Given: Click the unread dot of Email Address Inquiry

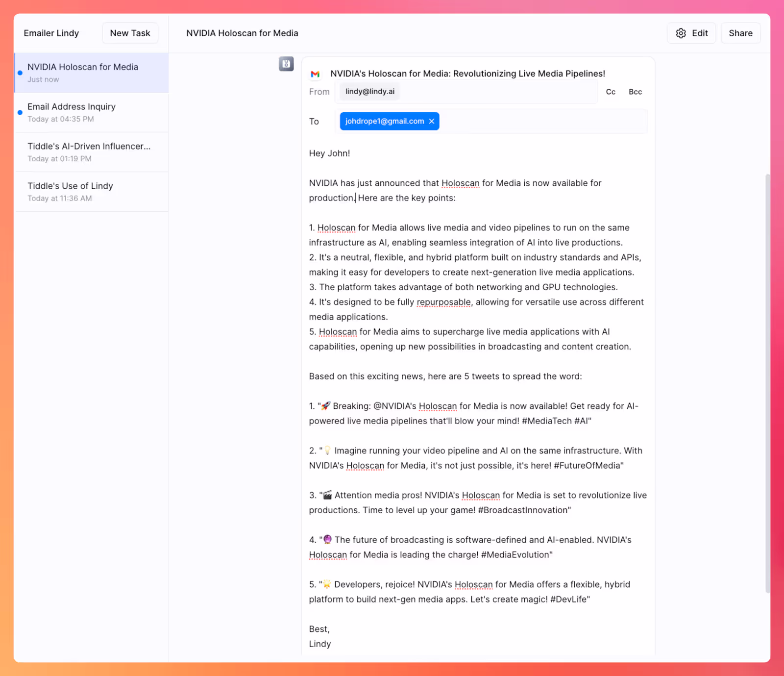Looking at the screenshot, I should coord(20,112).
